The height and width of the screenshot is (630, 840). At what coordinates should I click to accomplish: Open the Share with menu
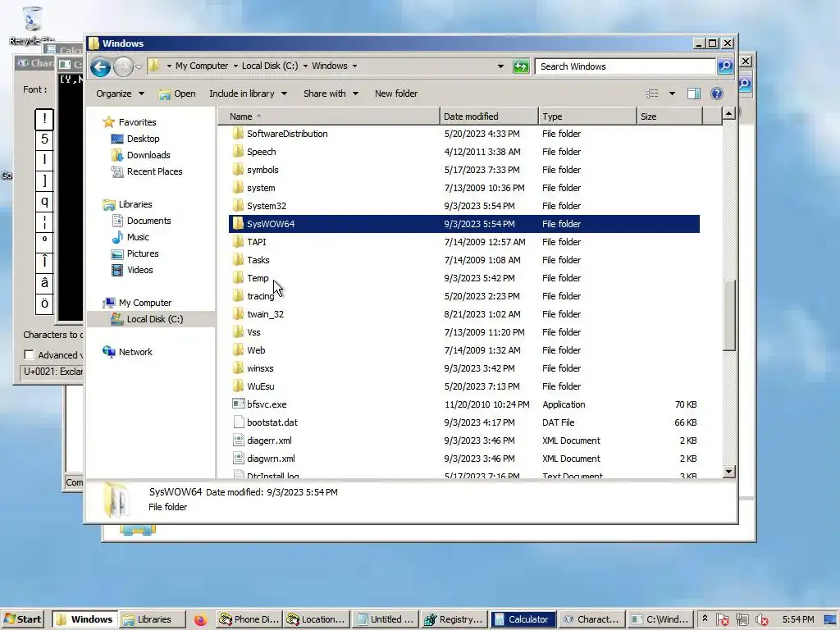pyautogui.click(x=331, y=94)
